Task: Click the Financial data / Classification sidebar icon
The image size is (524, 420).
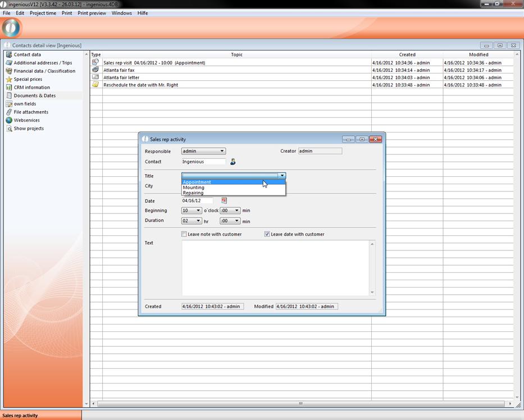Action: 9,71
